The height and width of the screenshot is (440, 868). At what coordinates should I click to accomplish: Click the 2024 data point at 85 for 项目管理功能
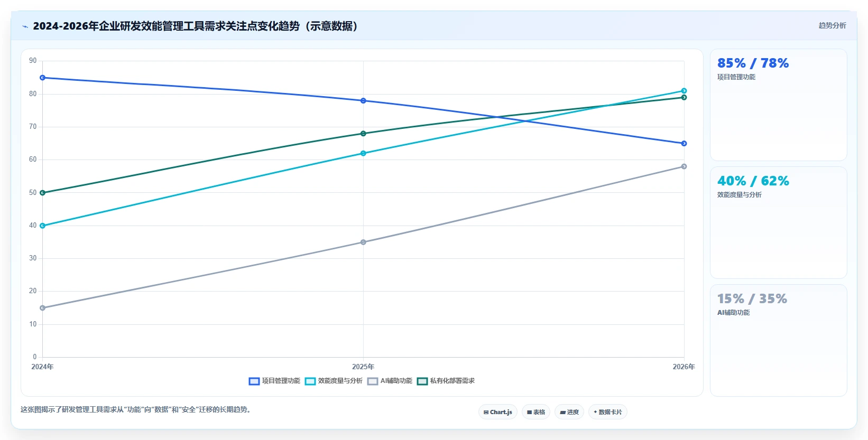click(43, 78)
